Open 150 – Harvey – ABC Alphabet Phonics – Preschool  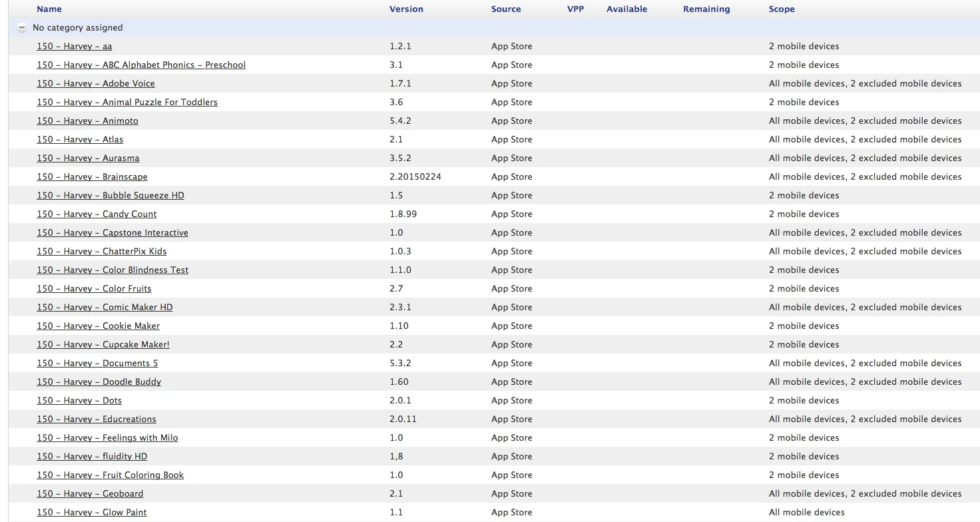pyautogui.click(x=141, y=65)
